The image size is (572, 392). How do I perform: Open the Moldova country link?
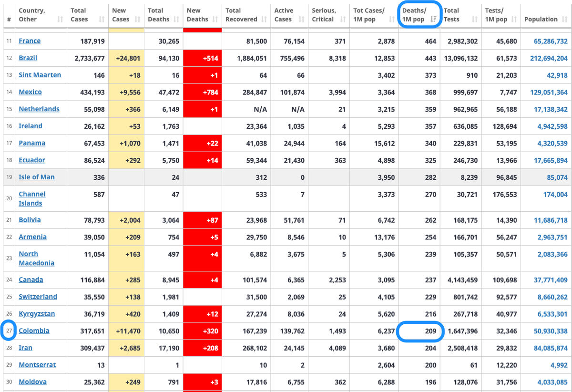coord(33,382)
